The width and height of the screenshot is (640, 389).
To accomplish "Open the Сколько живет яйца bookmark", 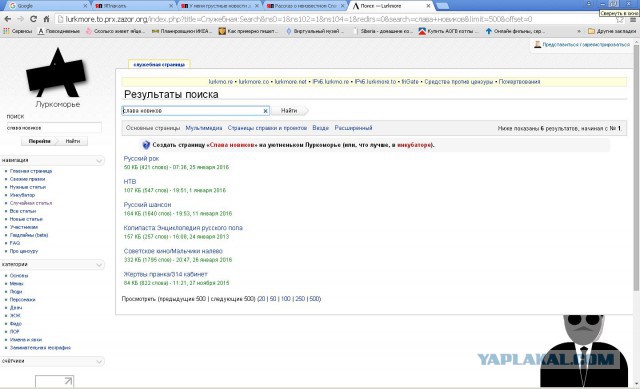I will [x=115, y=31].
